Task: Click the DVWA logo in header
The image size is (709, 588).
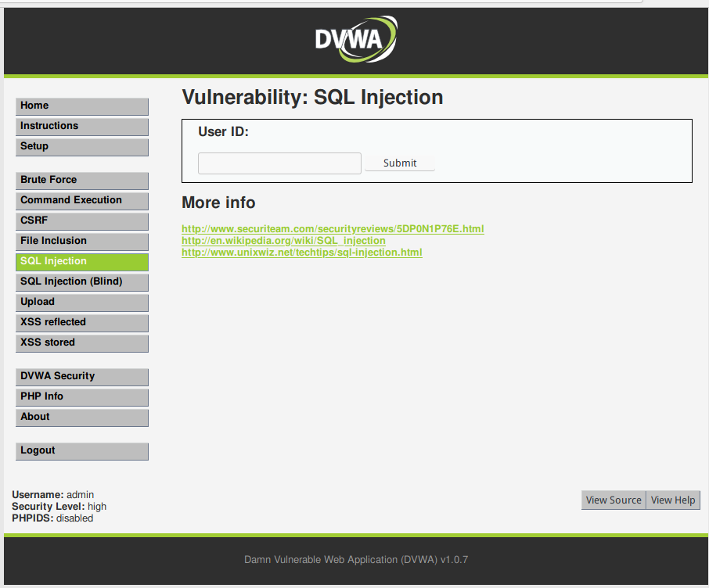Action: [355, 39]
